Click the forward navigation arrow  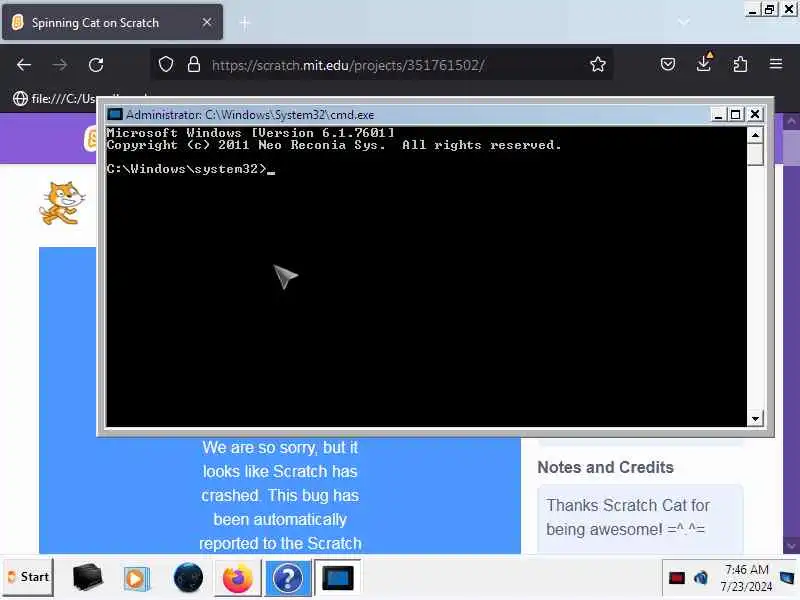(x=60, y=65)
